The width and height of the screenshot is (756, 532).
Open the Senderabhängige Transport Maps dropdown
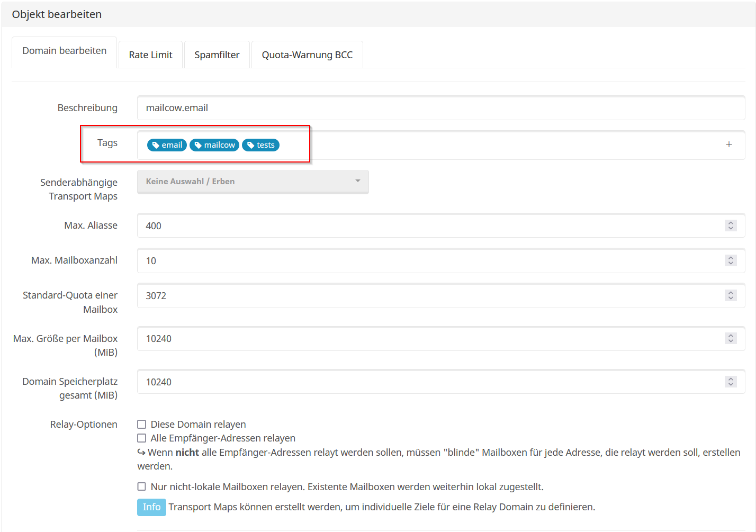[253, 182]
